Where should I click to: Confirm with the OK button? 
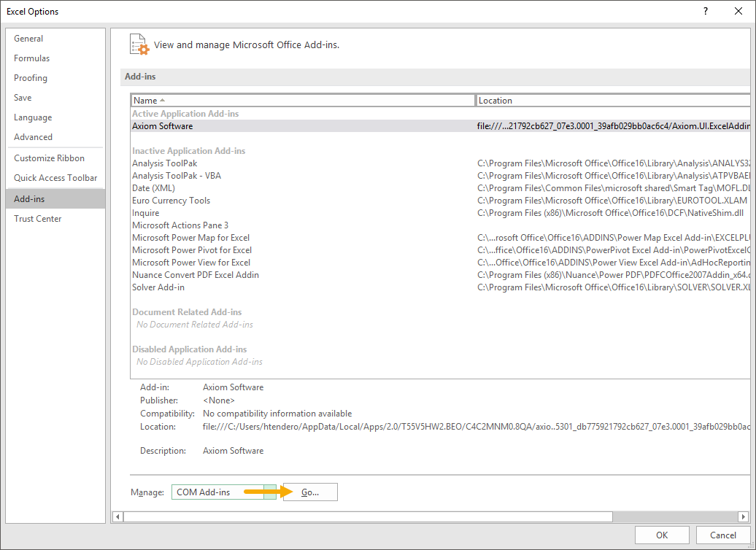click(x=662, y=535)
